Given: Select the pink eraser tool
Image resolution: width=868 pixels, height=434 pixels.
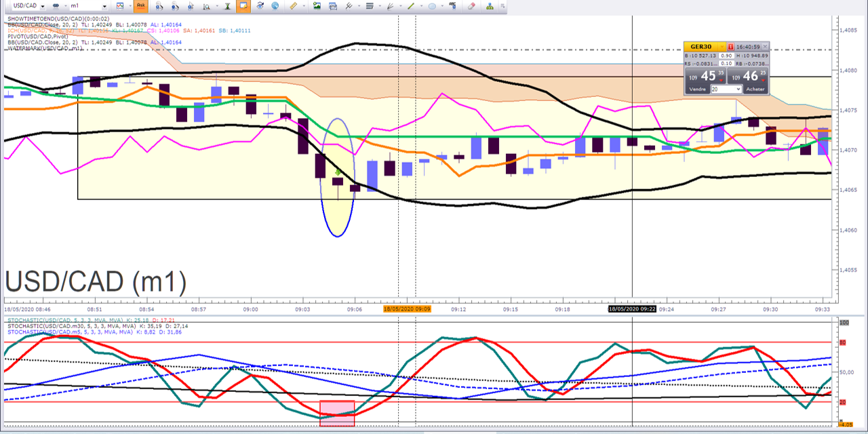Looking at the screenshot, I should tap(472, 6).
